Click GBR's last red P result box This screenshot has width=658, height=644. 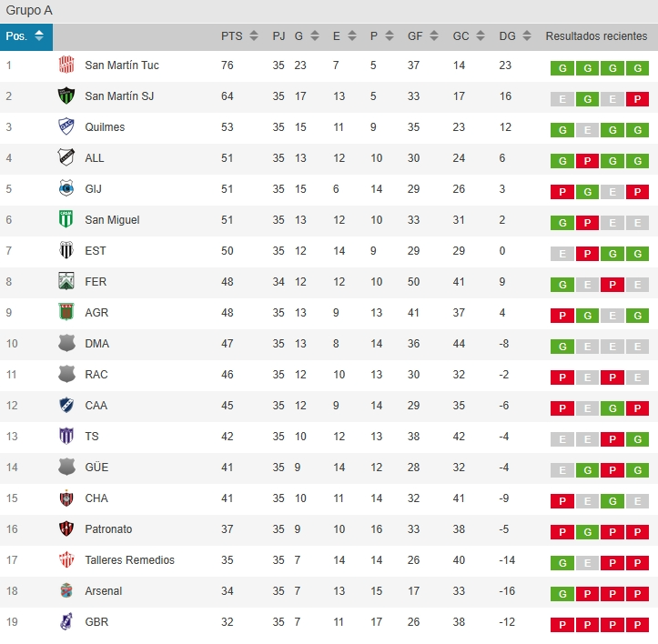[x=637, y=625]
